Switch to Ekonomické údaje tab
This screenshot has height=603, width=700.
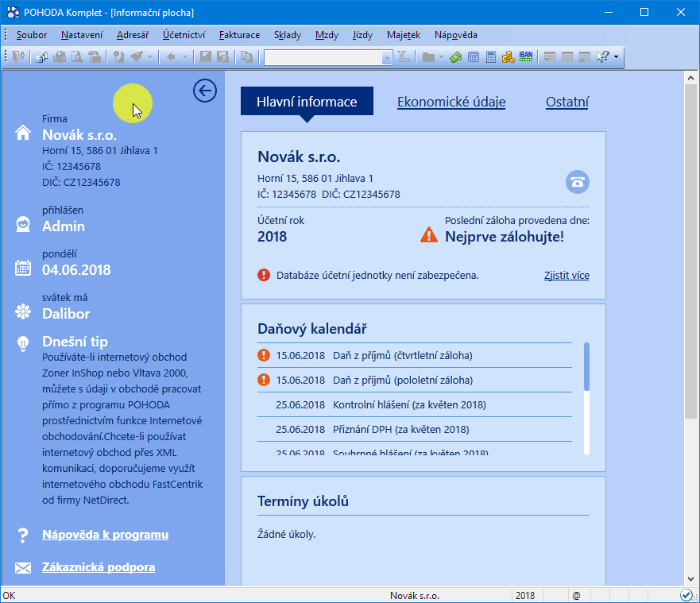(x=451, y=102)
